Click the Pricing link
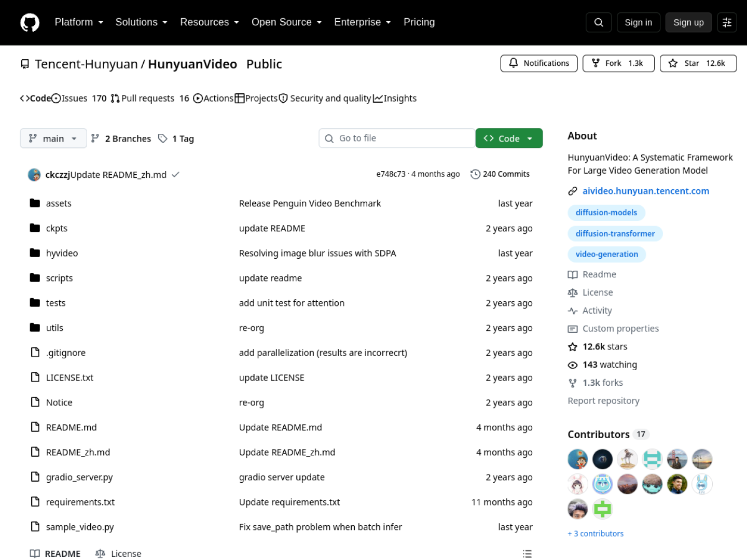This screenshot has height=560, width=747. click(x=419, y=22)
